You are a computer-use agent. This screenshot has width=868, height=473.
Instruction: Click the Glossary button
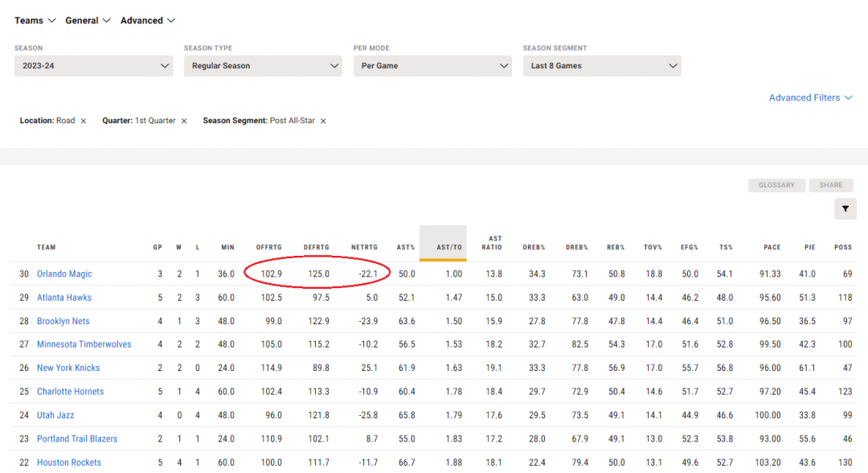776,185
